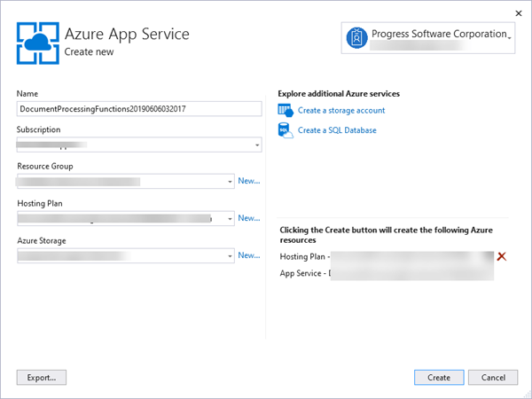
Task: Click the account badge icon
Action: pos(356,37)
